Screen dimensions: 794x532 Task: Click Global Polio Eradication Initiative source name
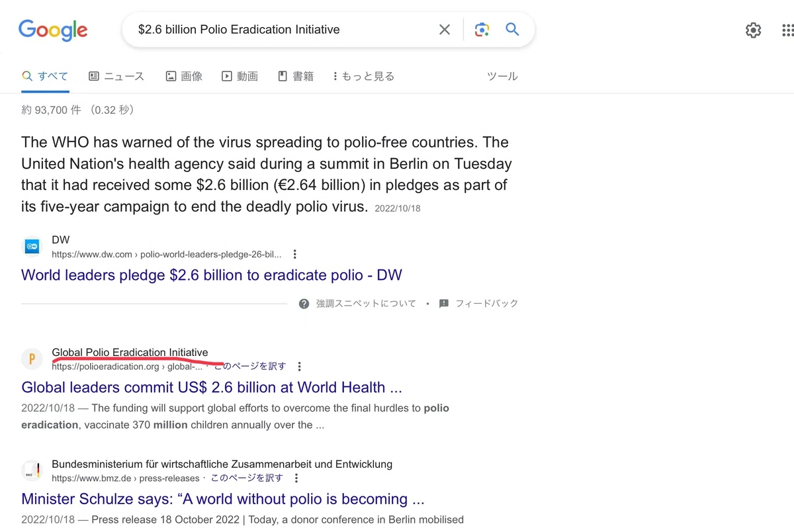click(x=130, y=353)
